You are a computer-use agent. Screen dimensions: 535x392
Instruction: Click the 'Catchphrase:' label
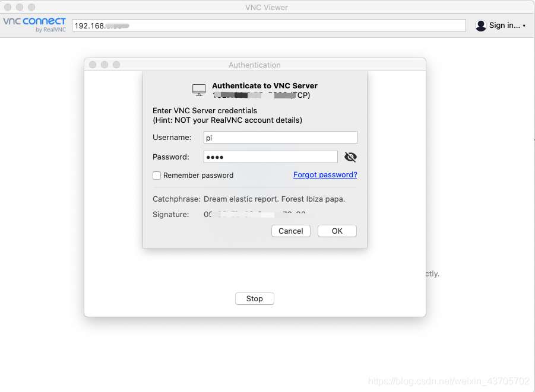176,199
